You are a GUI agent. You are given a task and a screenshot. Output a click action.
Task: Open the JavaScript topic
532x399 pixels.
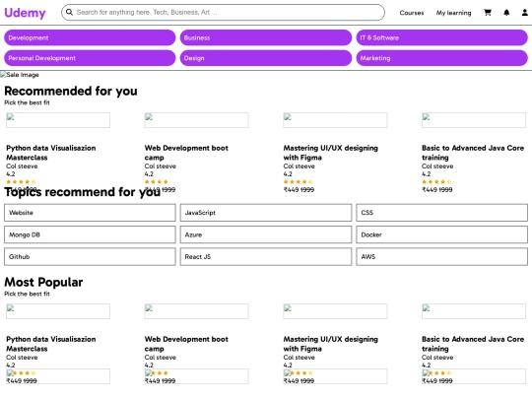pos(266,213)
